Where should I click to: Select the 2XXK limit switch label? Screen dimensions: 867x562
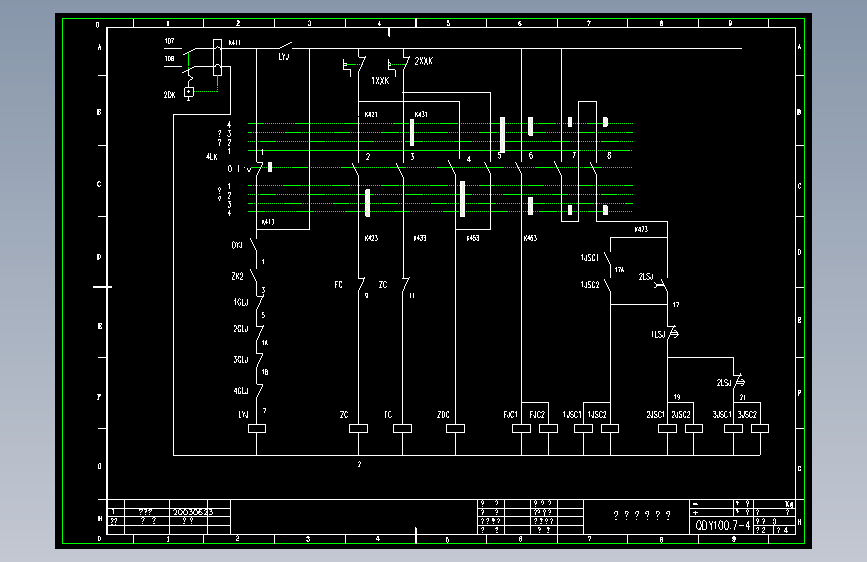424,61
